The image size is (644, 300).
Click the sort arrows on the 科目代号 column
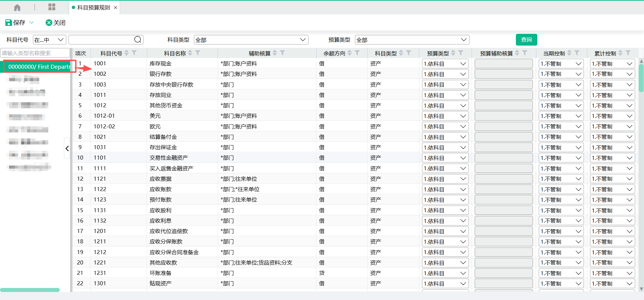[x=126, y=53]
